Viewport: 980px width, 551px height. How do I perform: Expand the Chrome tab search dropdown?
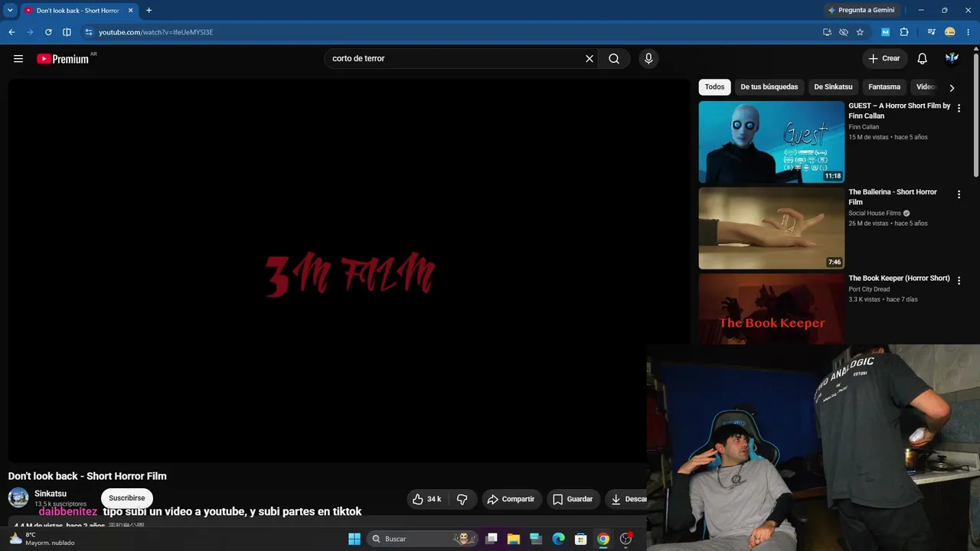point(10,11)
